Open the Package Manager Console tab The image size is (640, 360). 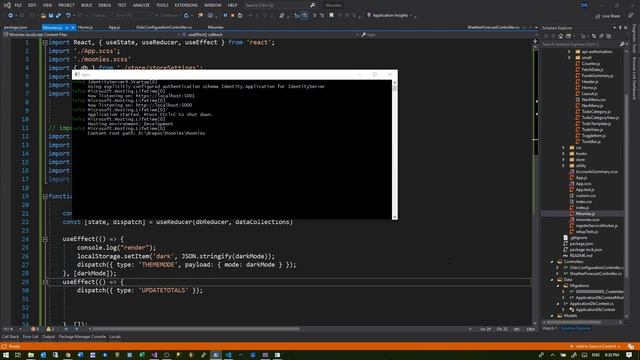(x=82, y=337)
